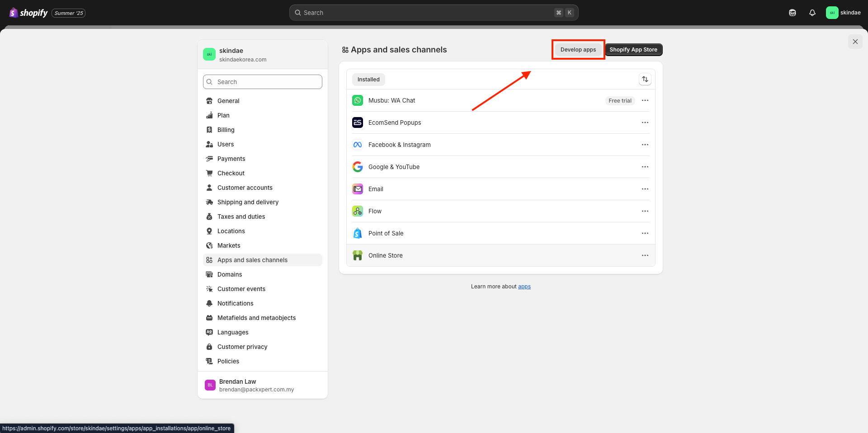Screen dimensions: 868x433
Task: Open Checkout settings
Action: pos(263,173)
